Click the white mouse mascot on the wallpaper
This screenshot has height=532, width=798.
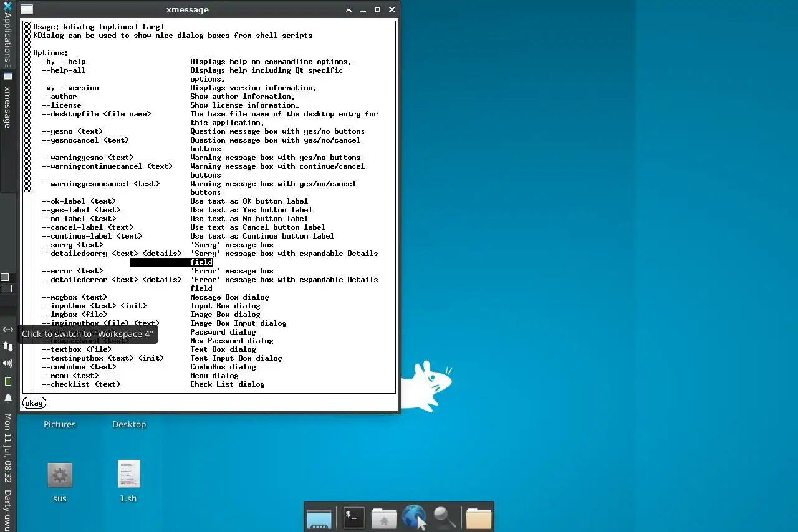(x=426, y=386)
